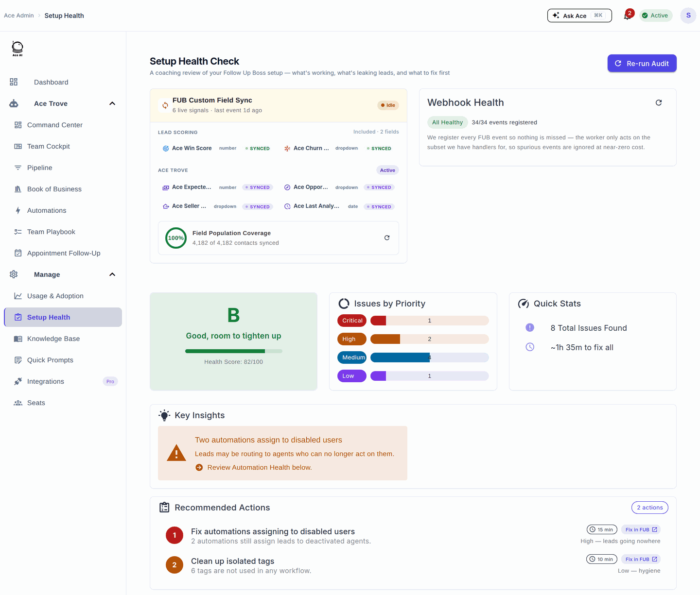Click the Ace Trove robot icon
Screen dimensions: 700x595
[x=14, y=103]
